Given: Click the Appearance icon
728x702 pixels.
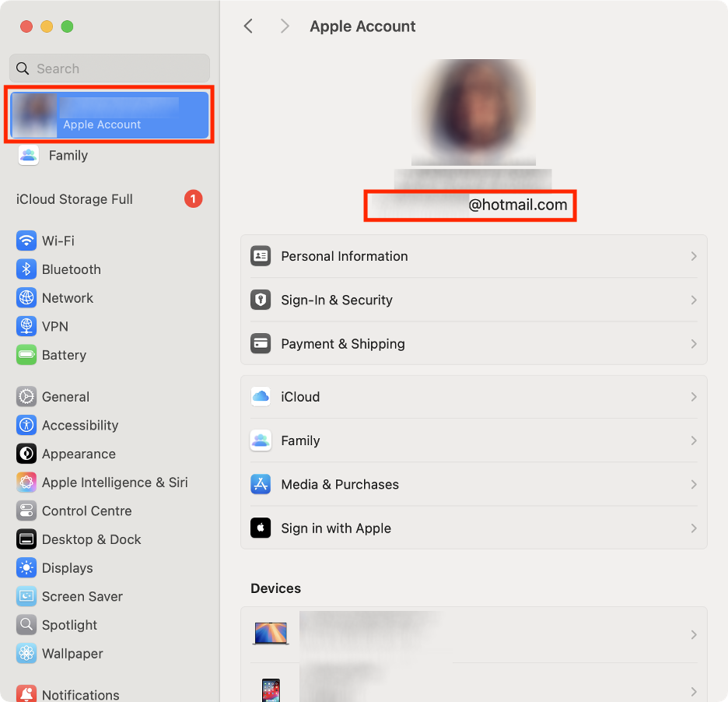Looking at the screenshot, I should (x=26, y=454).
